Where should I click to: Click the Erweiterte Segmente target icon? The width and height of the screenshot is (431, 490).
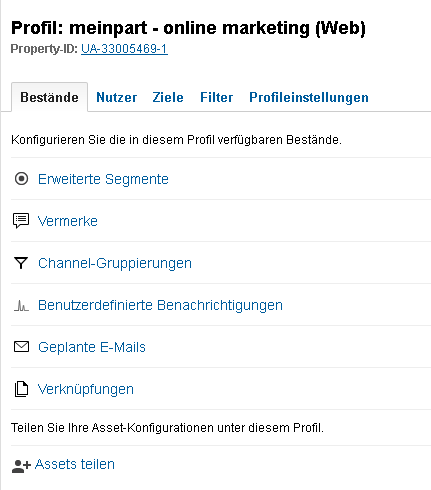tap(21, 179)
